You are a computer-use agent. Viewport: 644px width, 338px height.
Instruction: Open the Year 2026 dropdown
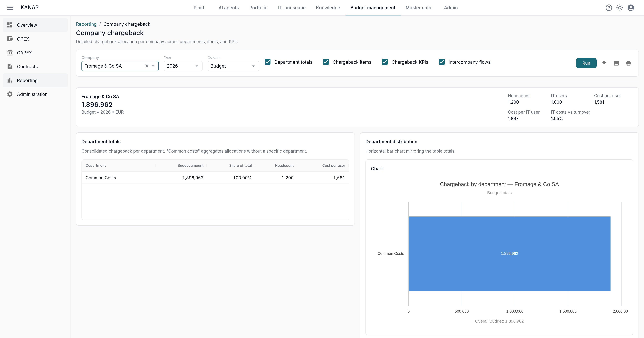point(183,66)
